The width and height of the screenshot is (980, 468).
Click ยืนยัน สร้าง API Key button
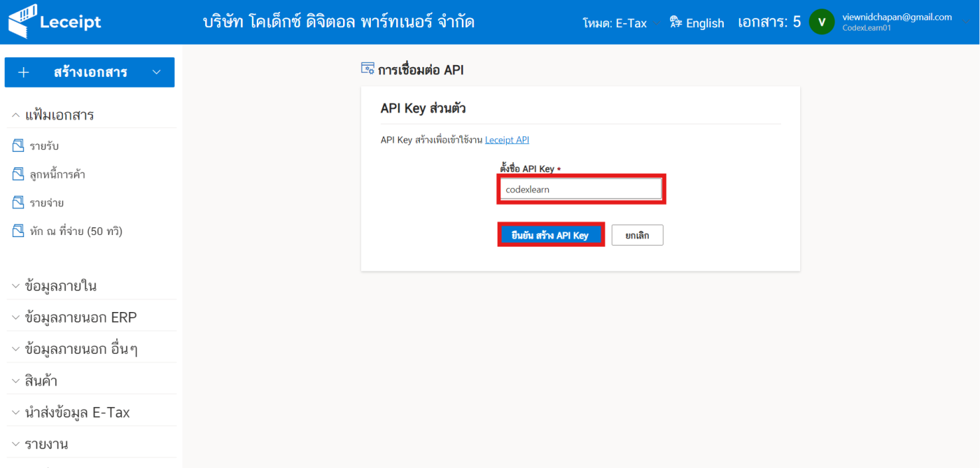550,235
